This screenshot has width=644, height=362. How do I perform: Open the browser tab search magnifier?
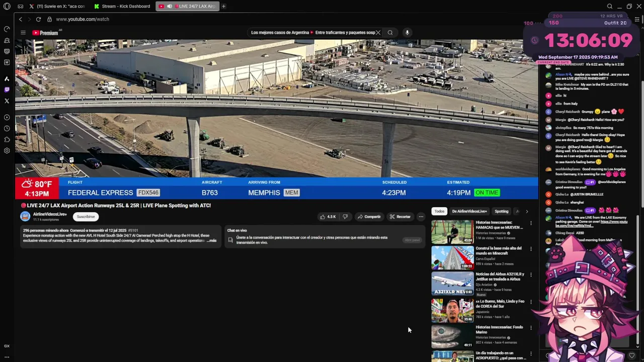[x=609, y=6]
